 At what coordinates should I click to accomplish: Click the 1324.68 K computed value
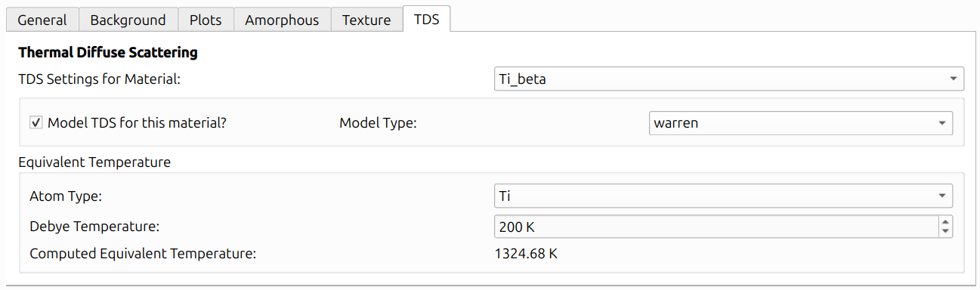(x=526, y=254)
